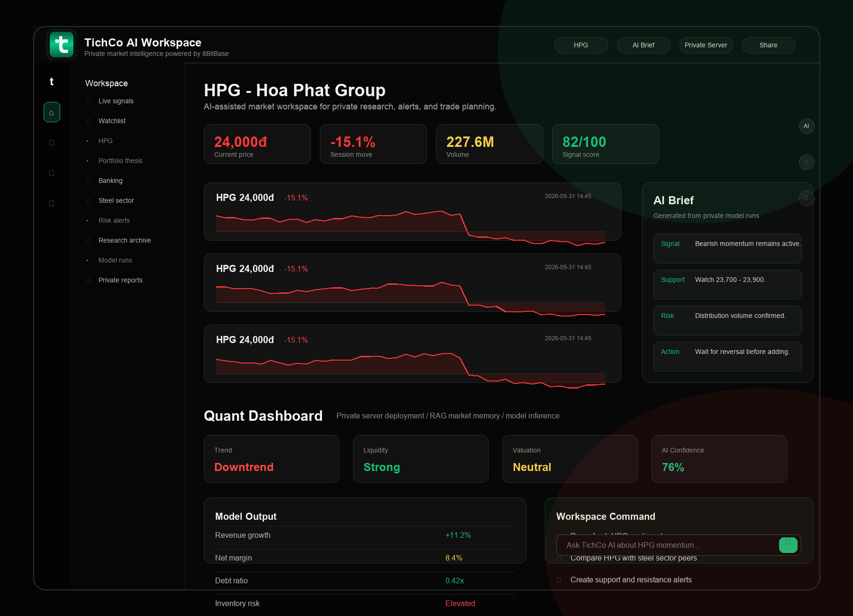Click the Private Server button
Screen dimensions: 853x616
point(706,45)
